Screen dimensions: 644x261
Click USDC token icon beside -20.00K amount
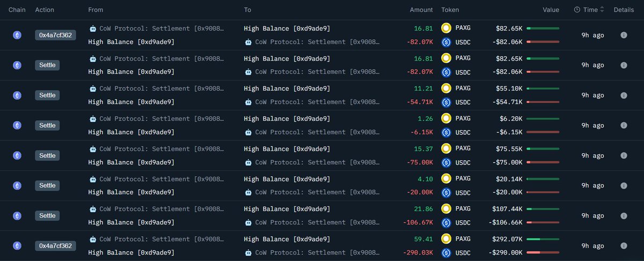click(x=445, y=192)
